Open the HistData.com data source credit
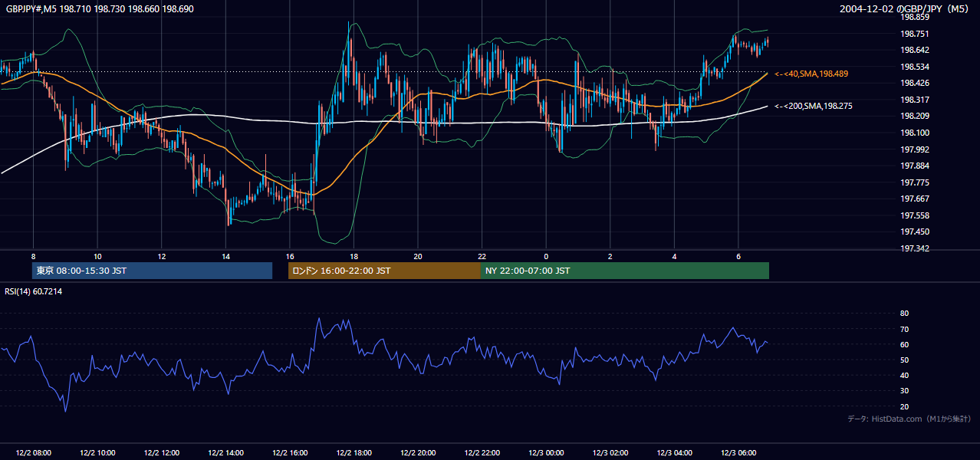 tap(909, 419)
